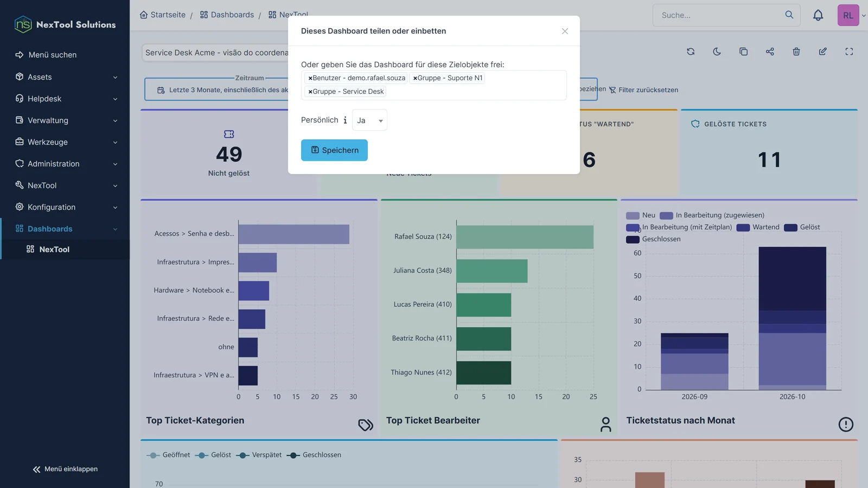The image size is (868, 488).
Task: Toggle dark mode moon icon
Action: tap(717, 52)
